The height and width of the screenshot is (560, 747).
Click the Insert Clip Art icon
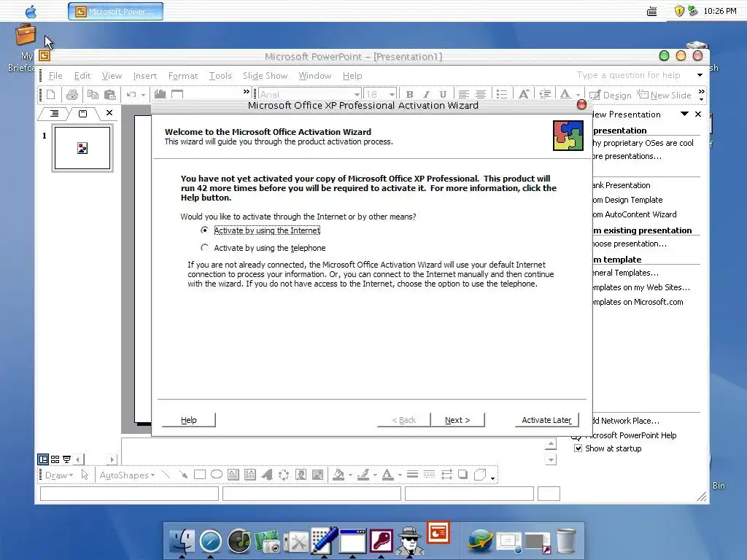[301, 474]
